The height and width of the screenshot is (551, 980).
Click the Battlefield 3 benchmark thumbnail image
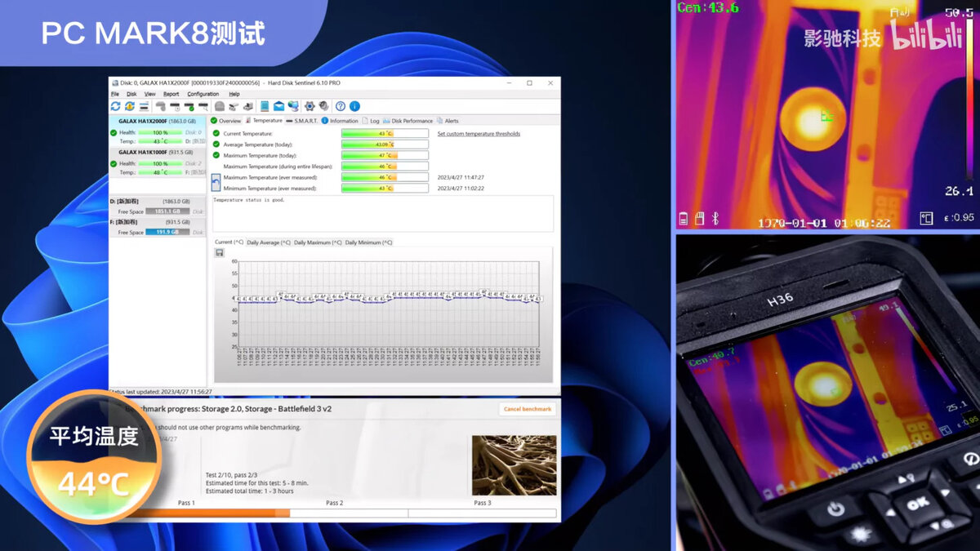(514, 465)
